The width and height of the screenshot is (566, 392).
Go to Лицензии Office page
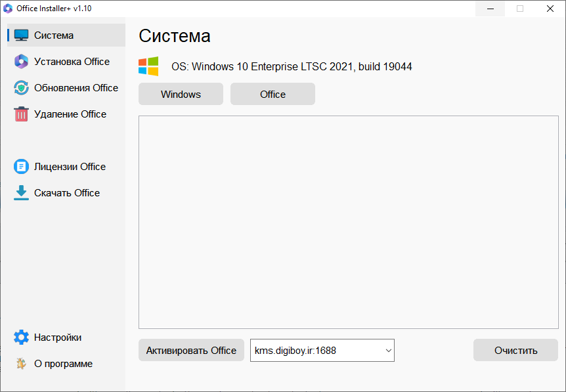pos(70,167)
